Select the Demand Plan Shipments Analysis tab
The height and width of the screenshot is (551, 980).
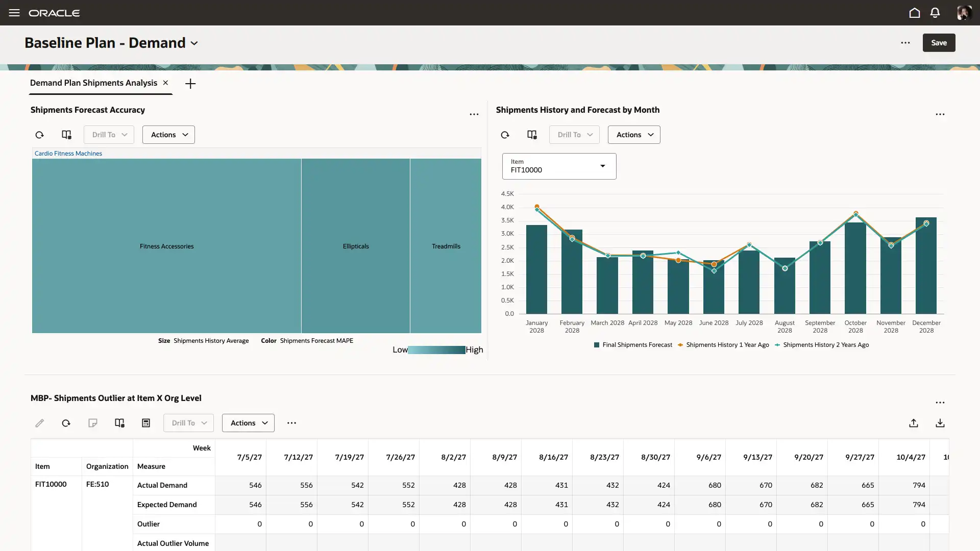pyautogui.click(x=93, y=83)
